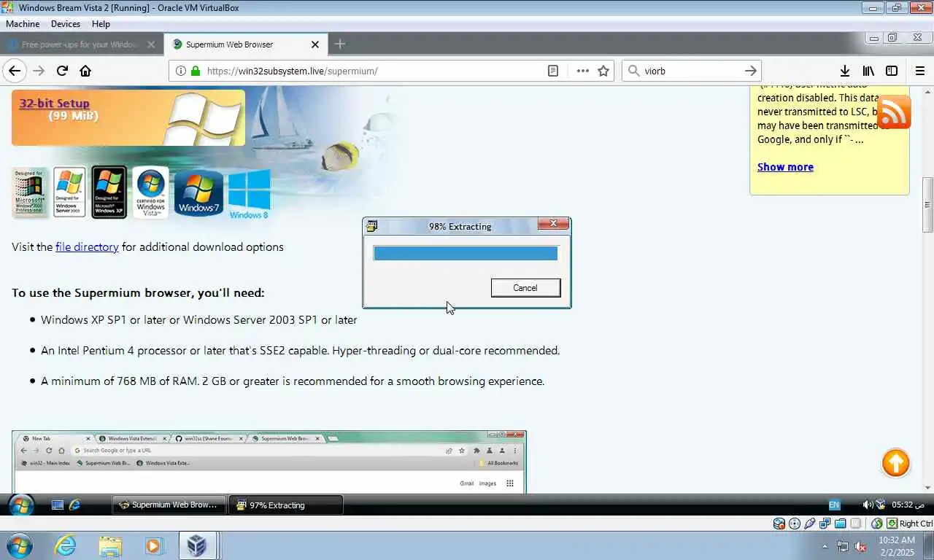The height and width of the screenshot is (560, 934).
Task: Click VirtualBox USB devices status icon
Action: pyautogui.click(x=810, y=524)
